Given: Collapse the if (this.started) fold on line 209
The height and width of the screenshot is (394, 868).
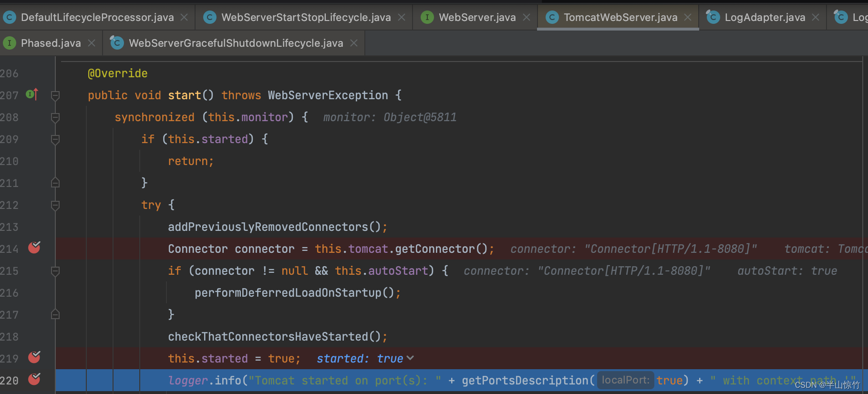Looking at the screenshot, I should pos(55,140).
